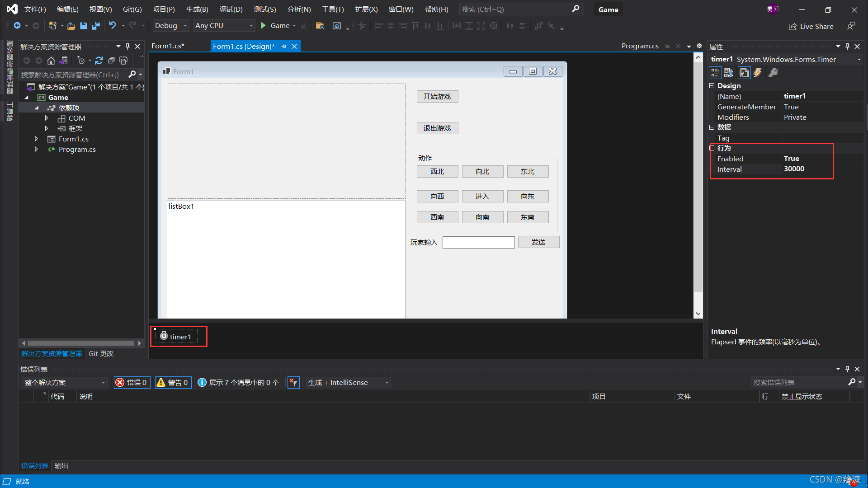Click the Solution Explorer horizontal scrollbar

point(81,343)
